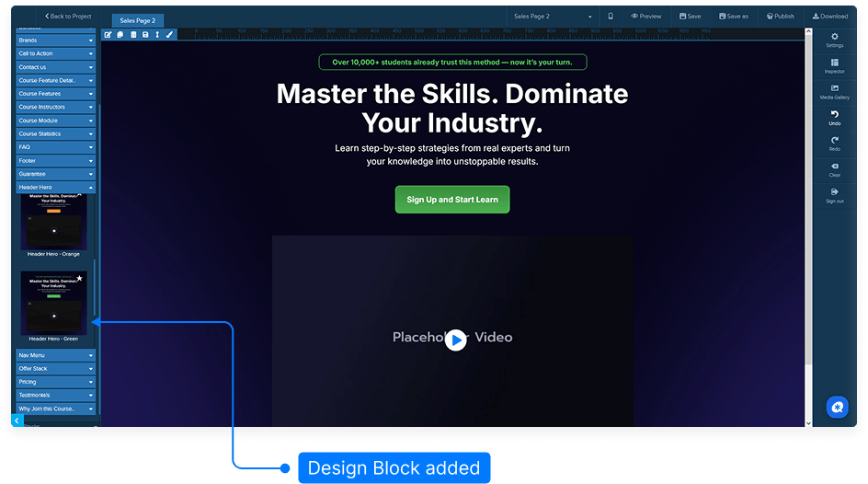Screen dimensions: 868x484
Task: Select the Header Hero - Orange thumbnail
Action: (53, 222)
